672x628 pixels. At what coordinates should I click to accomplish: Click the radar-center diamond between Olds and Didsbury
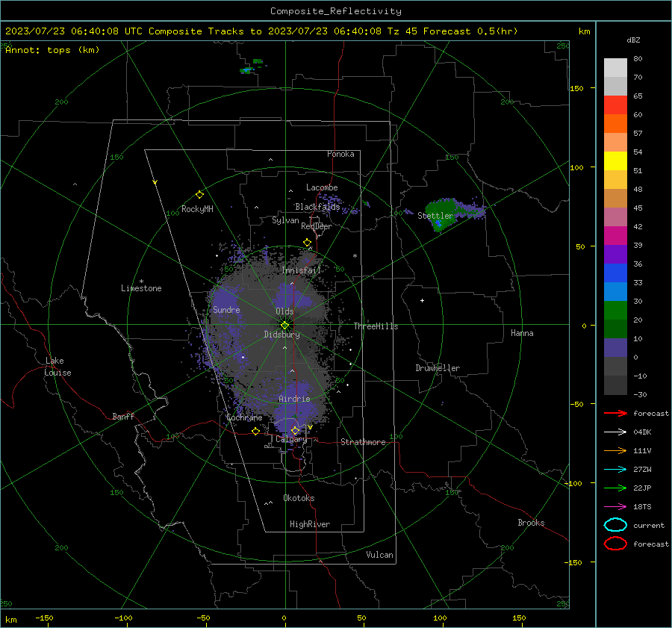click(x=284, y=326)
